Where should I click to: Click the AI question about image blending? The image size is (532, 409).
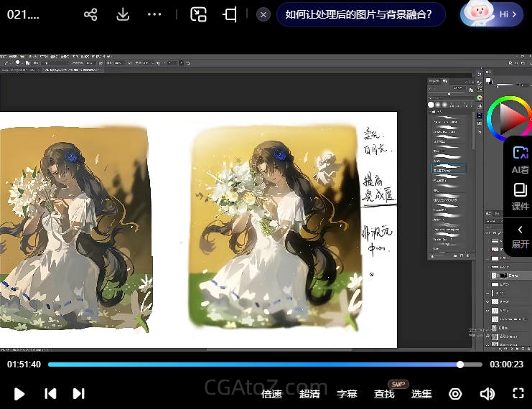pyautogui.click(x=359, y=14)
